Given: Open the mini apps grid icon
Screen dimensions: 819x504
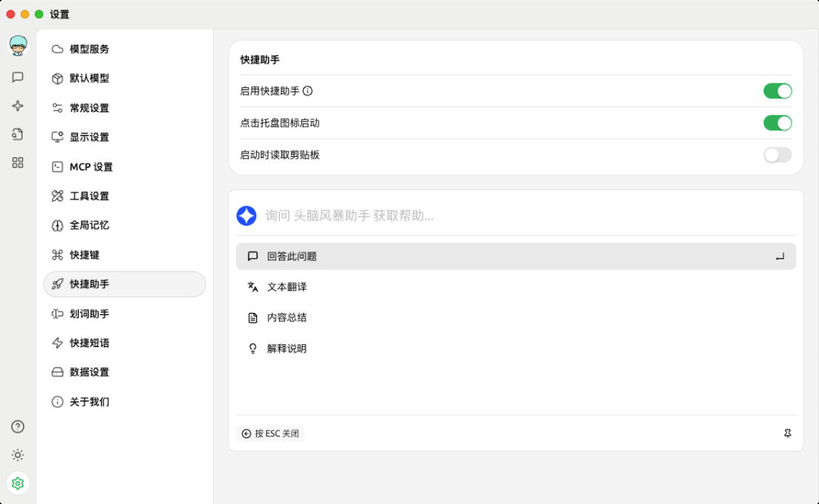Looking at the screenshot, I should tap(17, 162).
